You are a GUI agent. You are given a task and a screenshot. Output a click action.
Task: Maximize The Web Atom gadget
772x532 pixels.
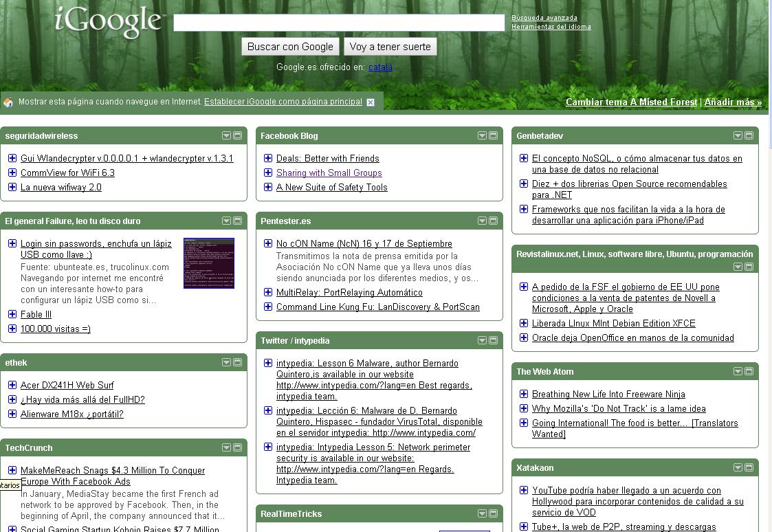point(749,371)
